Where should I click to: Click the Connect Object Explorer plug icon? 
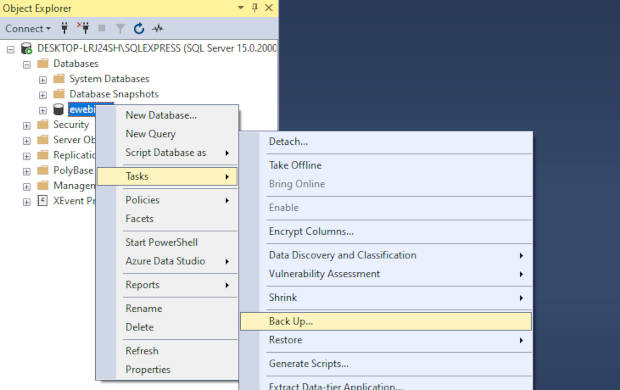coord(64,28)
